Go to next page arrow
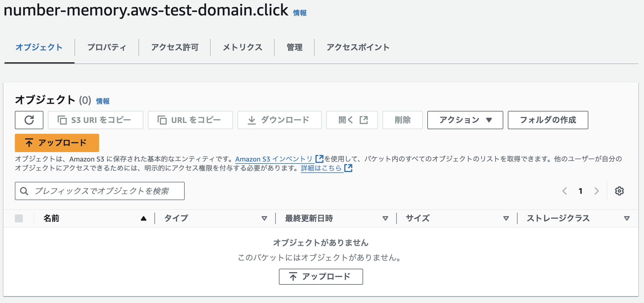The width and height of the screenshot is (644, 303). 597,191
